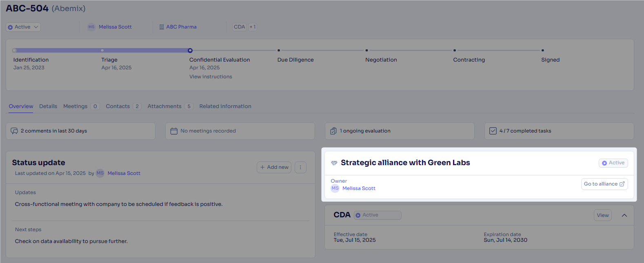Click the Melissa Scott owner link in the header
The height and width of the screenshot is (263, 644).
[115, 27]
